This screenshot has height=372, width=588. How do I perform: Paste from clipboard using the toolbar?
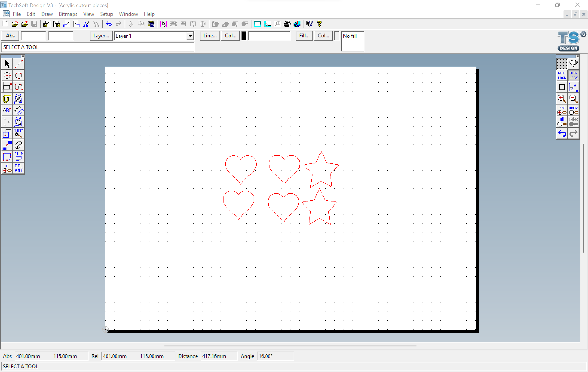point(151,24)
